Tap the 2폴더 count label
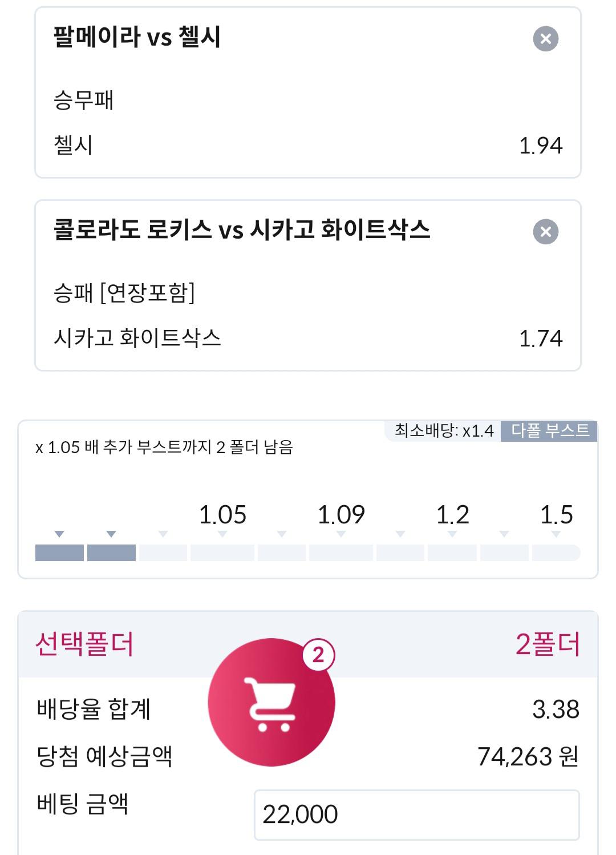 (548, 644)
